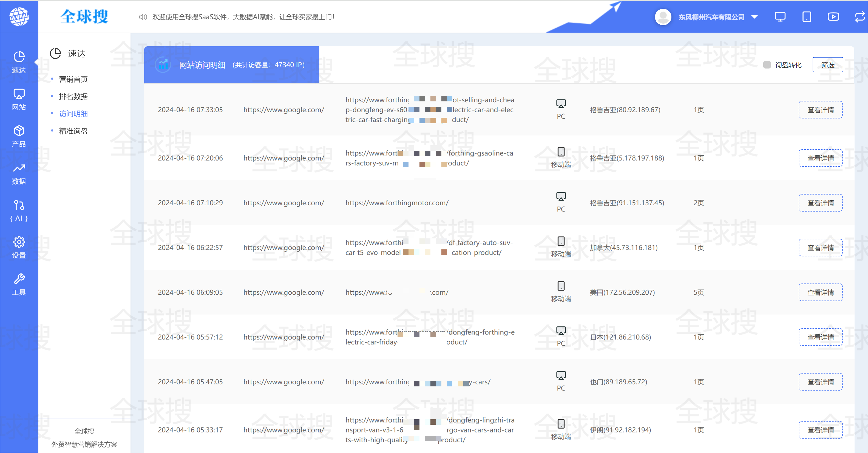Select 排名数据 in the submenu
Screen dimensions: 868x453
pos(73,96)
